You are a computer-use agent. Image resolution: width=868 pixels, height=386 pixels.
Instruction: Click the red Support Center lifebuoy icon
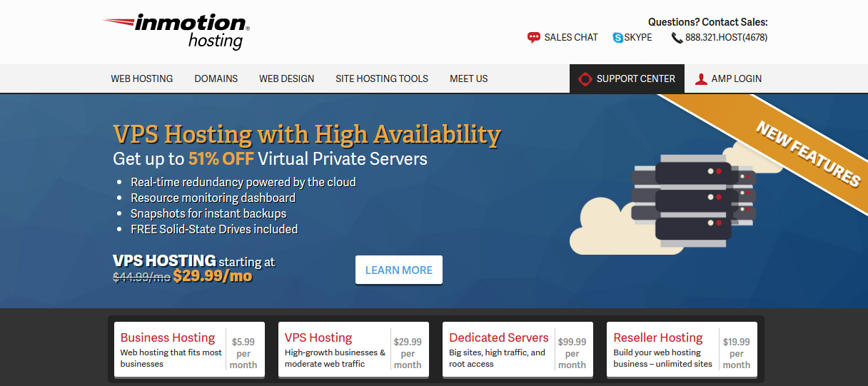pyautogui.click(x=585, y=79)
